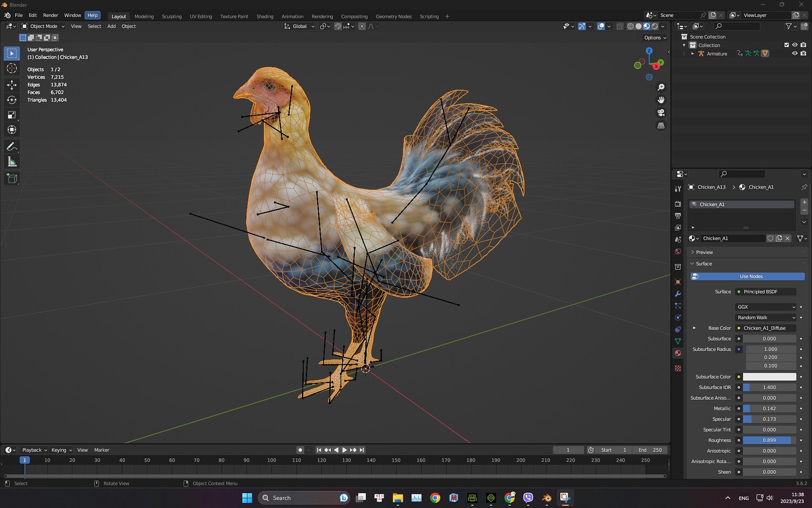This screenshot has width=812, height=508.
Task: Toggle snapping magnet in header
Action: pyautogui.click(x=338, y=26)
